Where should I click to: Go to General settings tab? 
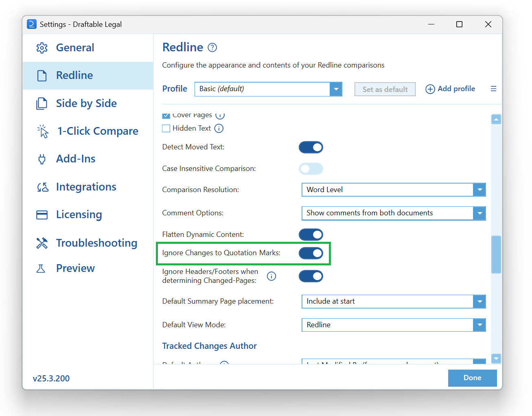pos(88,48)
